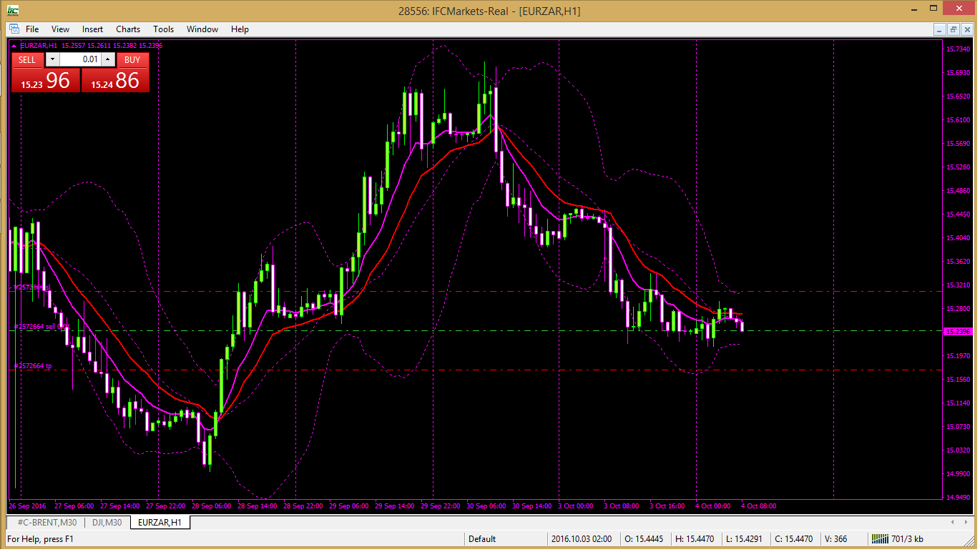Restore the inner chart window size
Image resolution: width=980 pixels, height=552 pixels.
(x=953, y=29)
